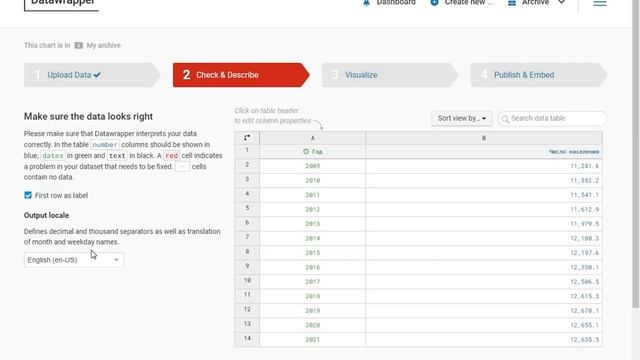
Task: Click the My archive folder icon
Action: click(79, 45)
